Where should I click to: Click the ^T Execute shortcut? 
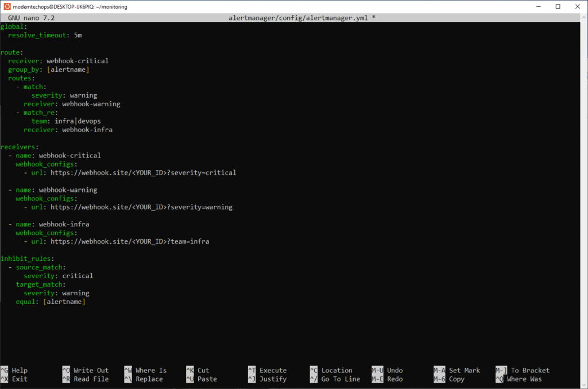tap(268, 370)
